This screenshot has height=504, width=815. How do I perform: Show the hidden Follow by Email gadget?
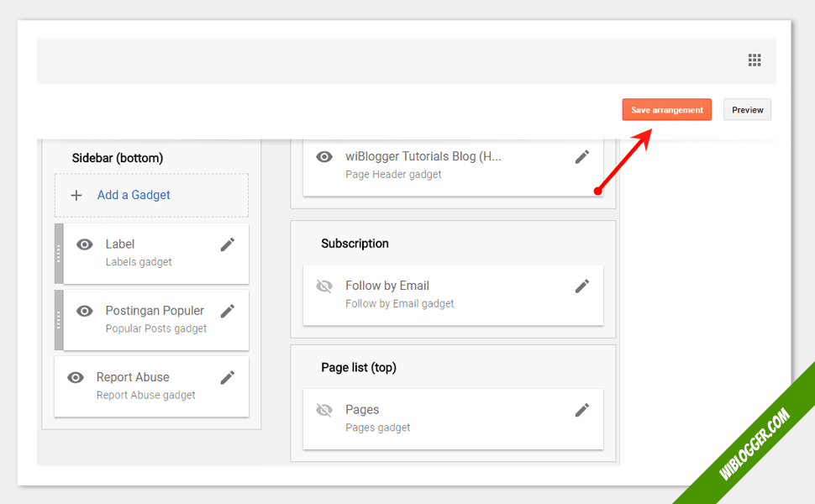click(324, 286)
